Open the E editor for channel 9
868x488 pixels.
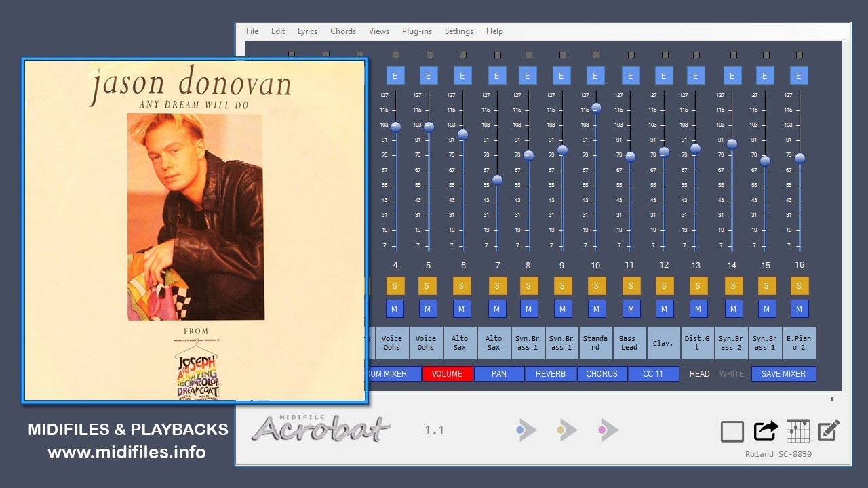pos(561,75)
